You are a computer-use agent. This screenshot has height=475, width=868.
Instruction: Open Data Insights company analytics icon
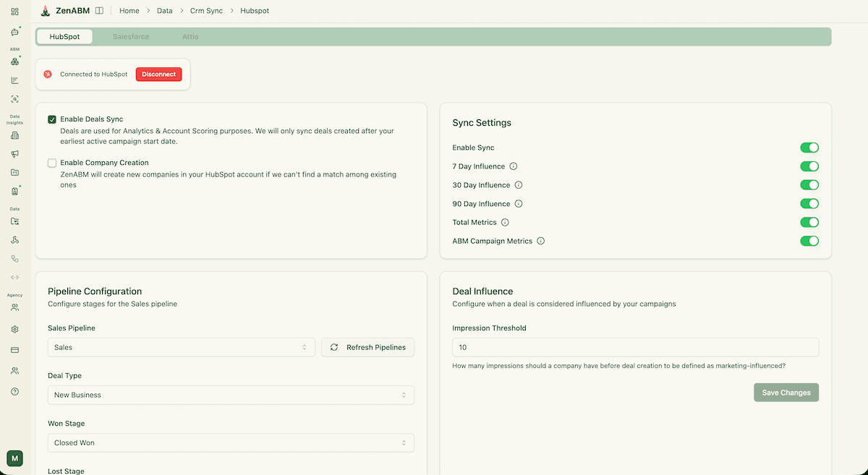click(x=15, y=135)
